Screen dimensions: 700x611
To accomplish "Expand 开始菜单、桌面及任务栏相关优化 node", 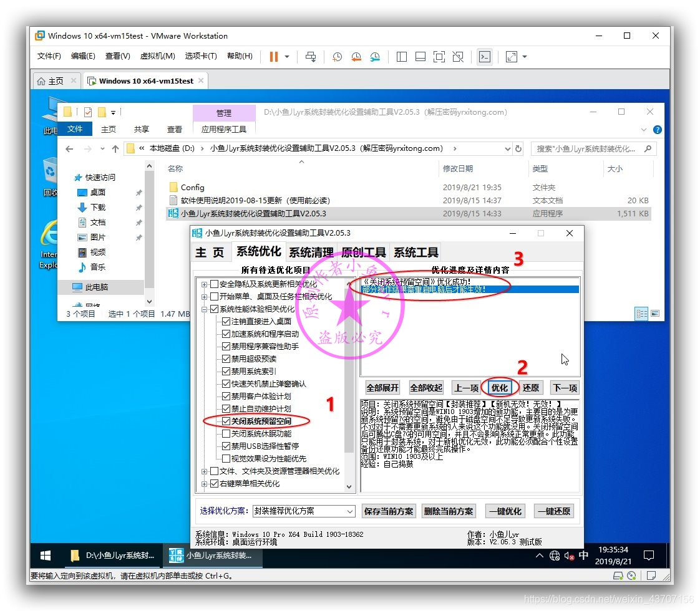I will pyautogui.click(x=204, y=297).
